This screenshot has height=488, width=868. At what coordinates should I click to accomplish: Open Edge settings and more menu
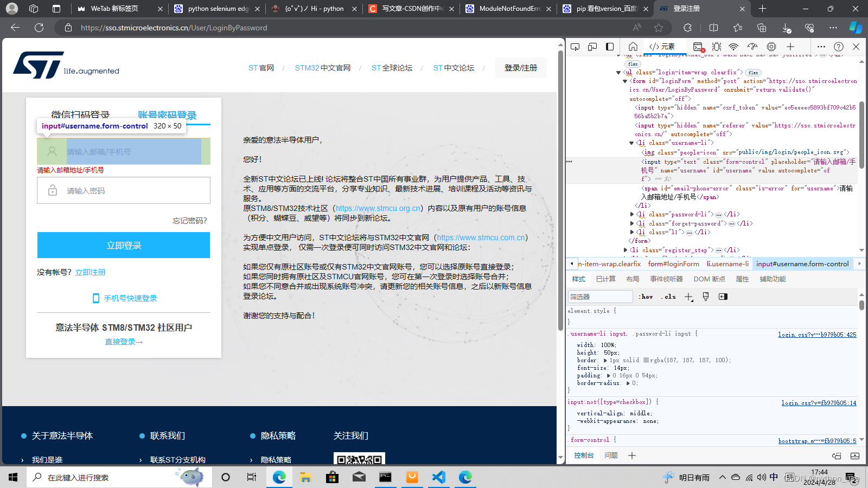click(x=833, y=28)
